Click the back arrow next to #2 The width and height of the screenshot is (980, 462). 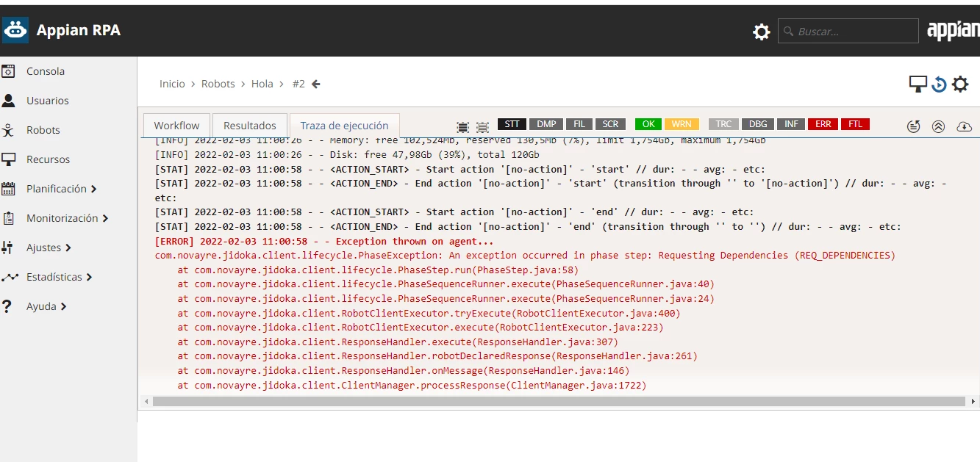tap(316, 84)
